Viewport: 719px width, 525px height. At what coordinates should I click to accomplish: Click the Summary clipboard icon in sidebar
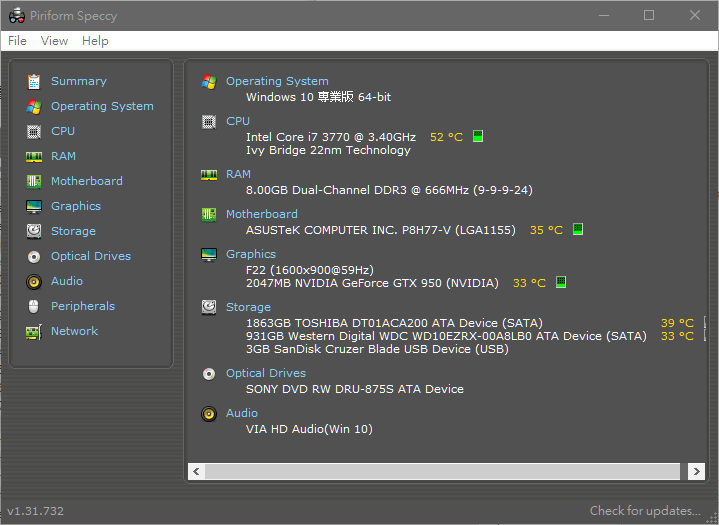pyautogui.click(x=34, y=82)
